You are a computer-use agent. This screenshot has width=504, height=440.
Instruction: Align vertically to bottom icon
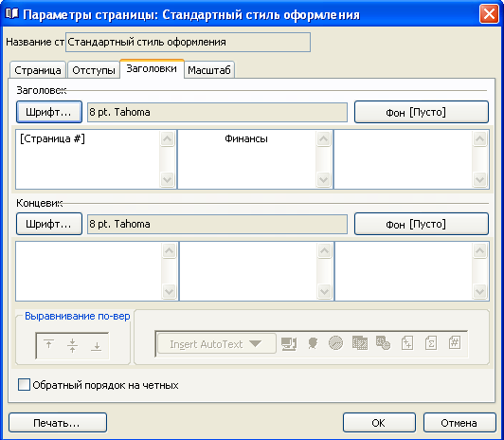click(x=96, y=346)
